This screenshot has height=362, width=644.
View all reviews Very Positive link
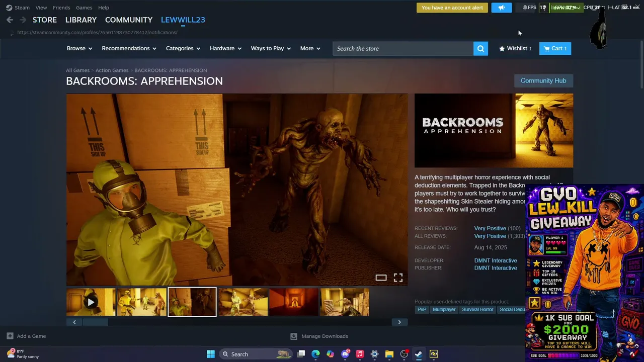tap(490, 236)
